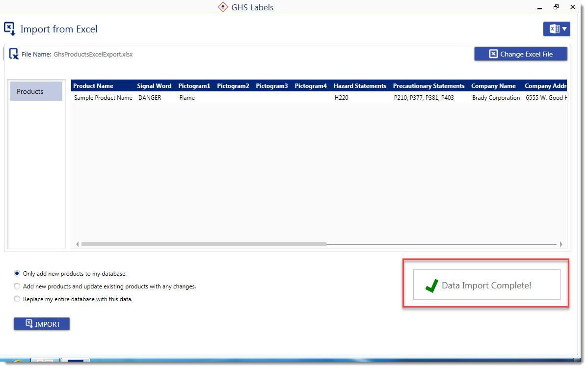
Task: Click the Change Excel File button
Action: click(x=520, y=54)
